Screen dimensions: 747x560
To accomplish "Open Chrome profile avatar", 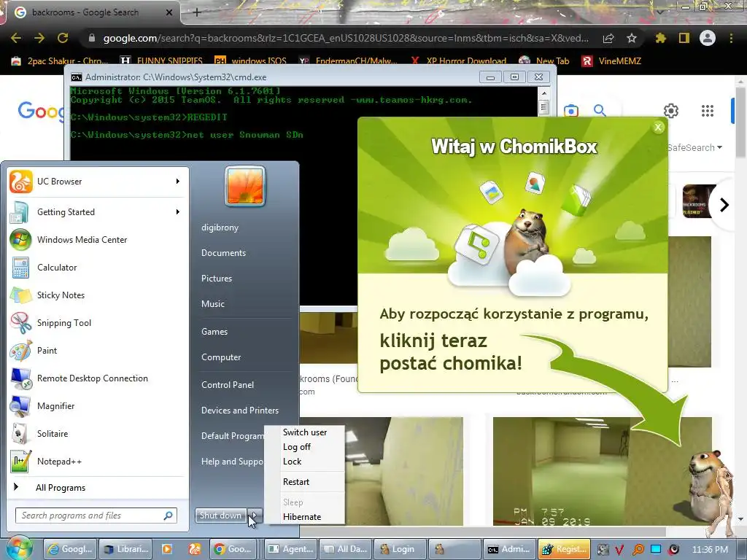I will point(708,38).
